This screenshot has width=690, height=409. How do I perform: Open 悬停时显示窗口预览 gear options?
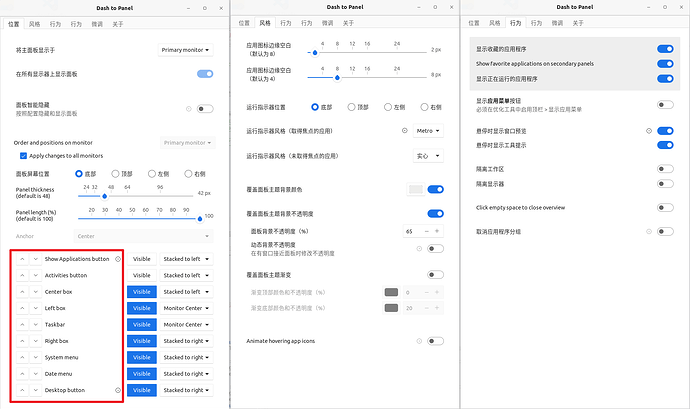[x=649, y=131]
